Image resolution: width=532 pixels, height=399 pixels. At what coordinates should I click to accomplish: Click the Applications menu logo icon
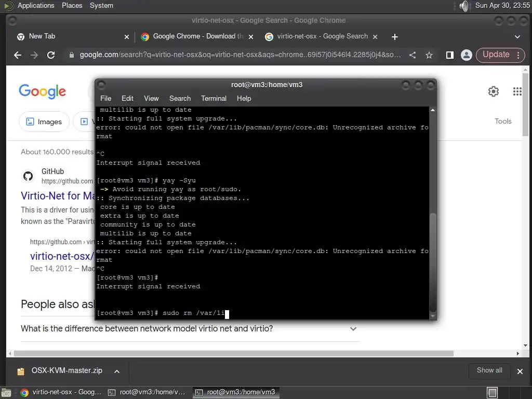[x=8, y=6]
